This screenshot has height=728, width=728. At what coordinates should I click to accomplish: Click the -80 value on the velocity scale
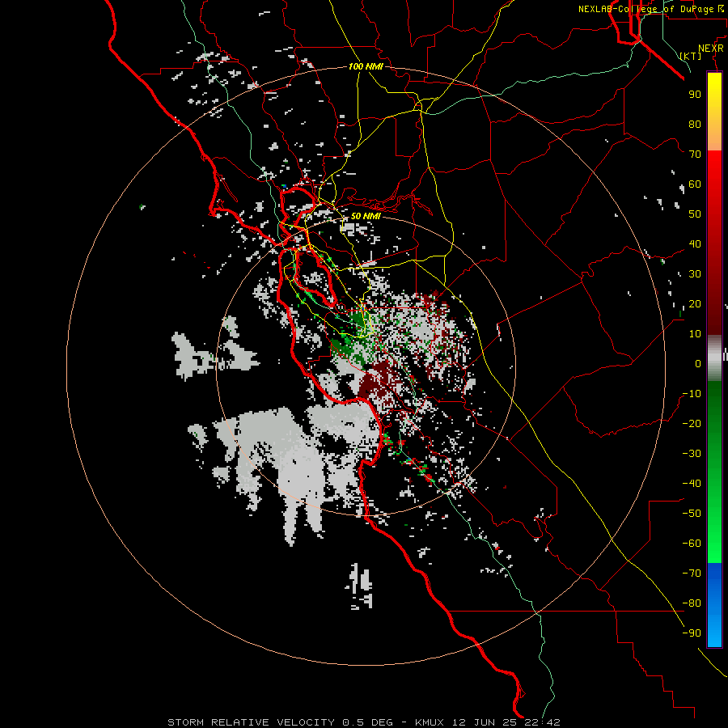point(692,603)
